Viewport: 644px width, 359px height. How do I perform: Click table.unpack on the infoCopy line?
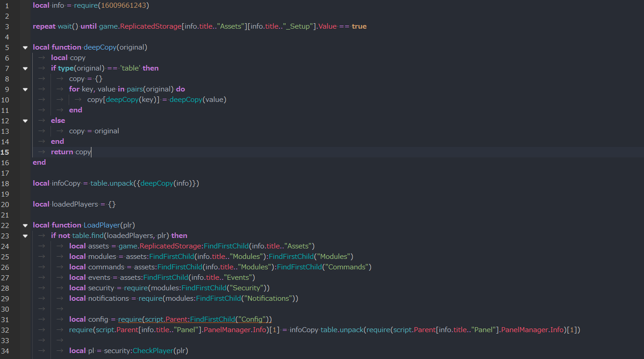(x=112, y=183)
